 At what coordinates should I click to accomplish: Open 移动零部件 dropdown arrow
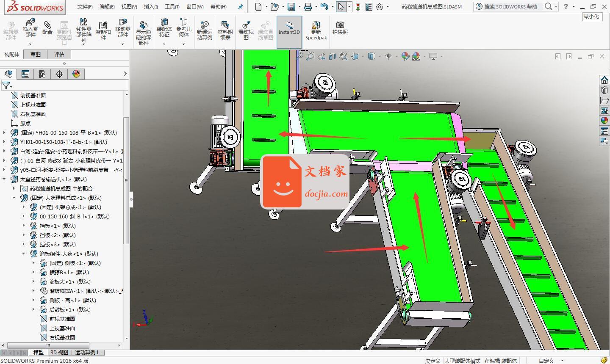click(122, 44)
